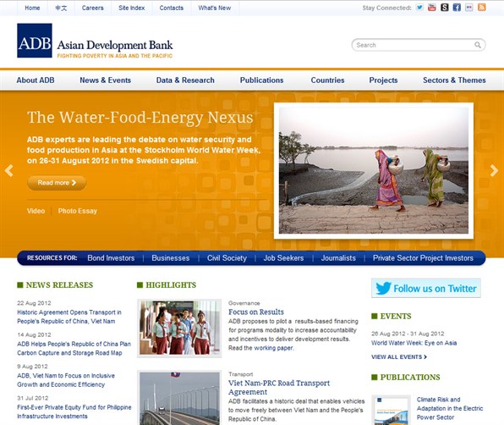Image resolution: width=504 pixels, height=425 pixels.
Task: Click the search magnifier icon
Action: tap(478, 45)
